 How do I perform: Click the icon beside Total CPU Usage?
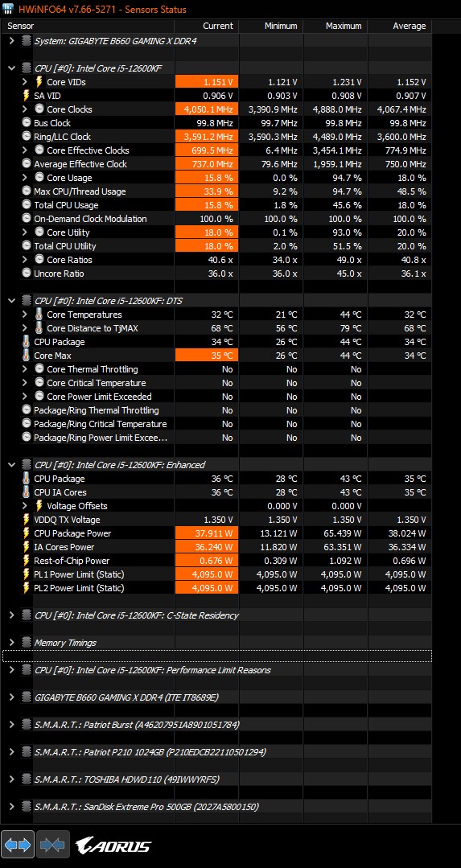coord(26,205)
